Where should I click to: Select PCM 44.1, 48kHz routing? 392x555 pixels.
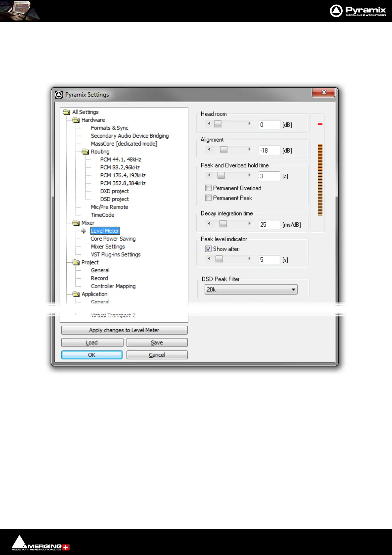121,160
